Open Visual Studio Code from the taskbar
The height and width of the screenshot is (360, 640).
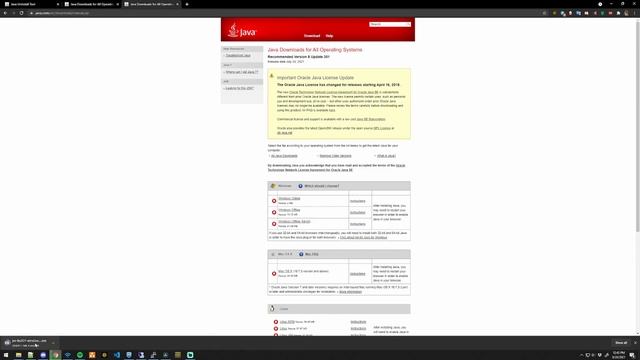coord(117,355)
